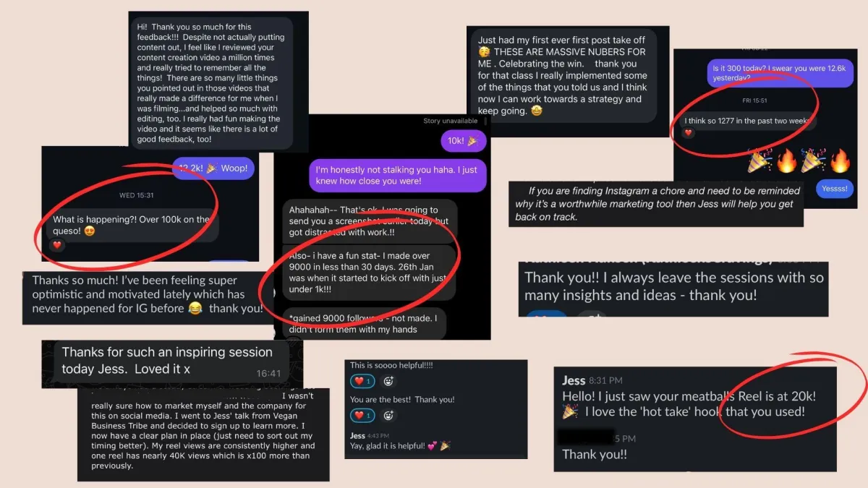Select the '10k!' purple chat bubble

tap(461, 140)
